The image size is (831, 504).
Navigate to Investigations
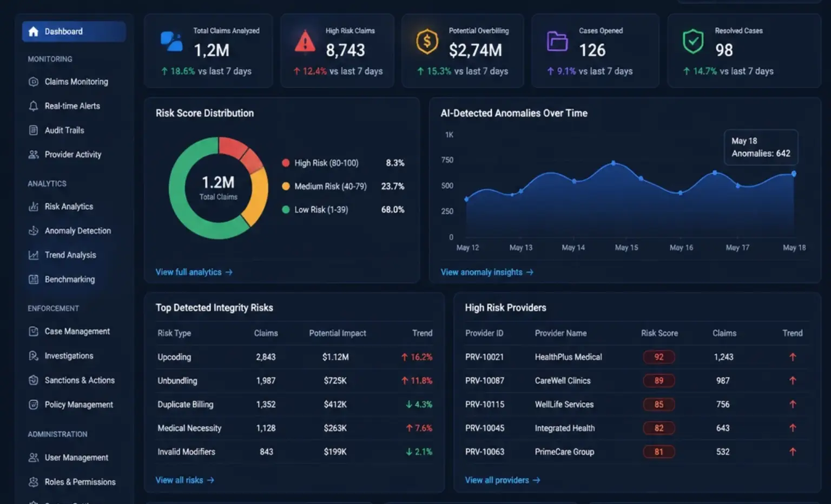coord(69,356)
